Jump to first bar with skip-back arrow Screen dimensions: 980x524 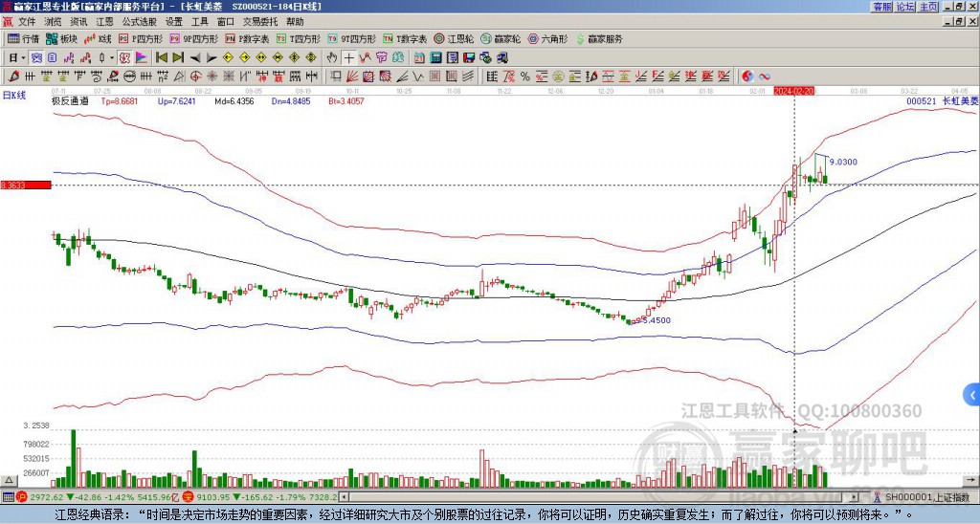click(x=162, y=57)
